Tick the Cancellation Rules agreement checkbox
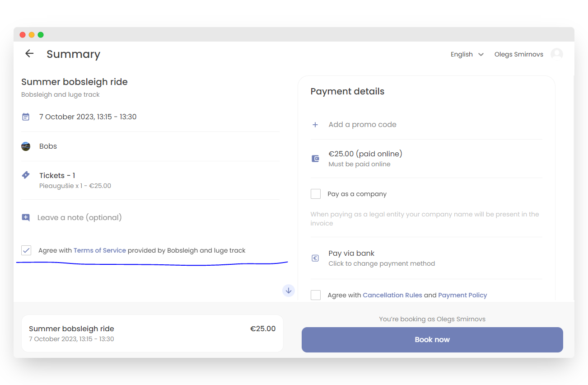Screen dimensions: 588x385 (x=316, y=295)
